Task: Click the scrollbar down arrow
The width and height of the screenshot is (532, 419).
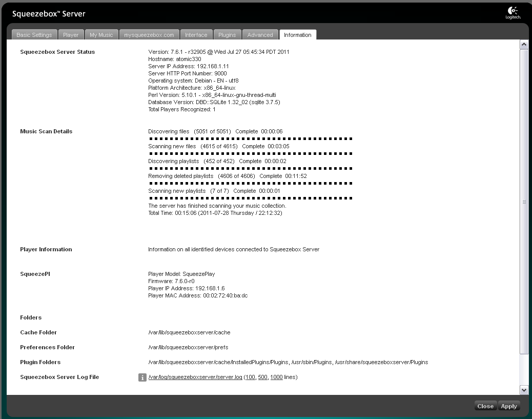Action: 524,390
